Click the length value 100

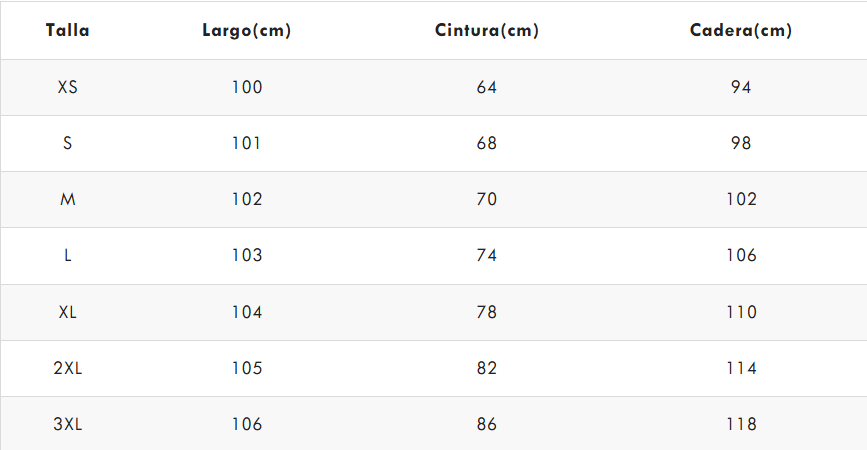point(246,87)
